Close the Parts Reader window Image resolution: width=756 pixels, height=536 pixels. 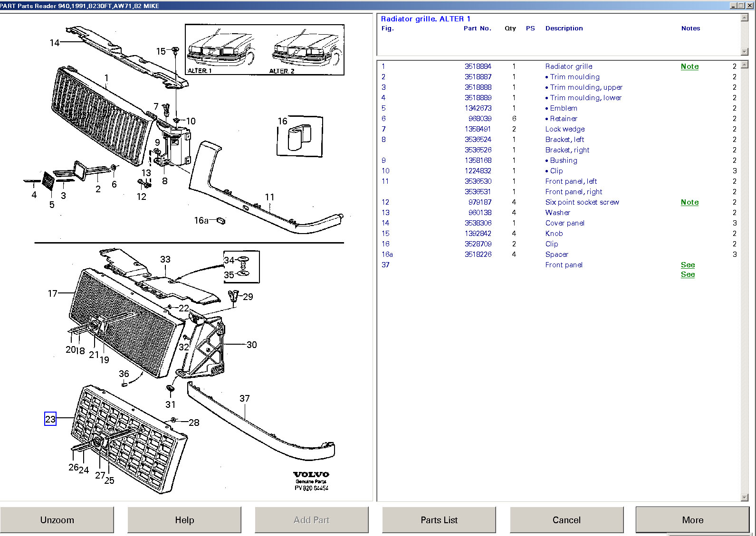(x=749, y=6)
